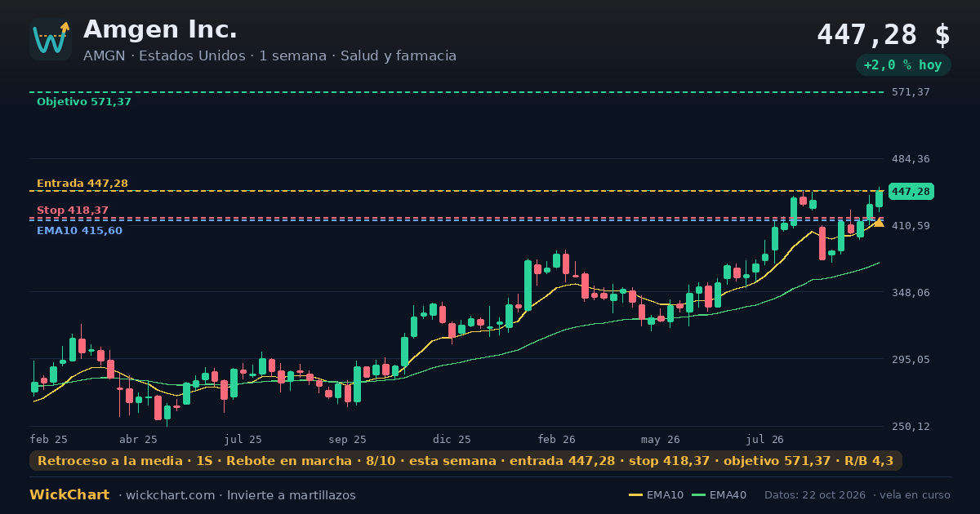Click the current price 447,28 $

pyautogui.click(x=884, y=35)
